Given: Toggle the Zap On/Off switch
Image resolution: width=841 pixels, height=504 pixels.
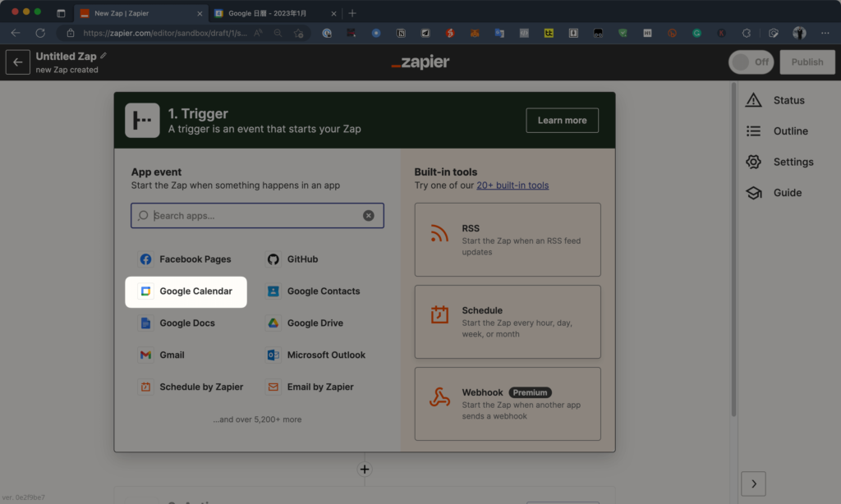Looking at the screenshot, I should tap(751, 62).
